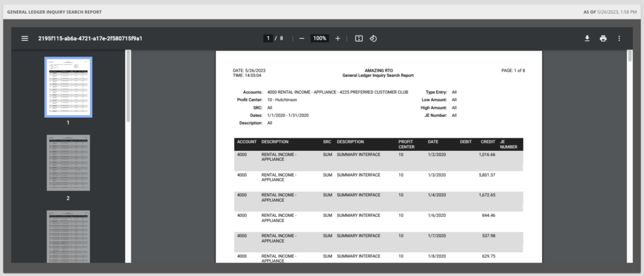Open the third page thumbnail

pyautogui.click(x=68, y=236)
